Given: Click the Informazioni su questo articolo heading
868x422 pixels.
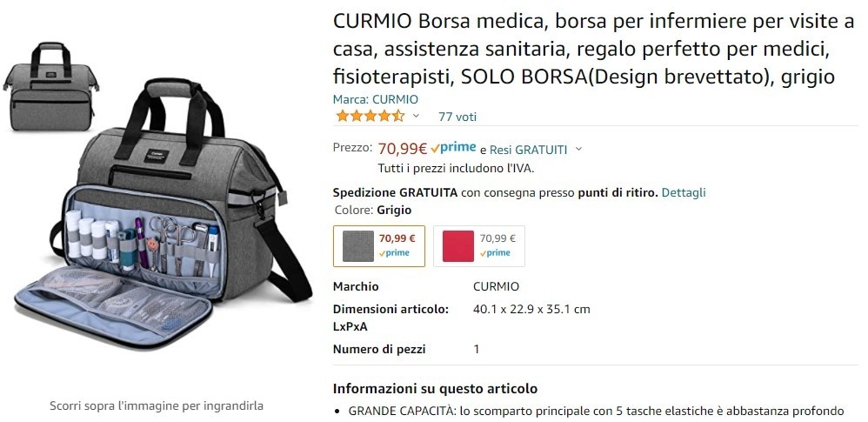Looking at the screenshot, I should 435,389.
